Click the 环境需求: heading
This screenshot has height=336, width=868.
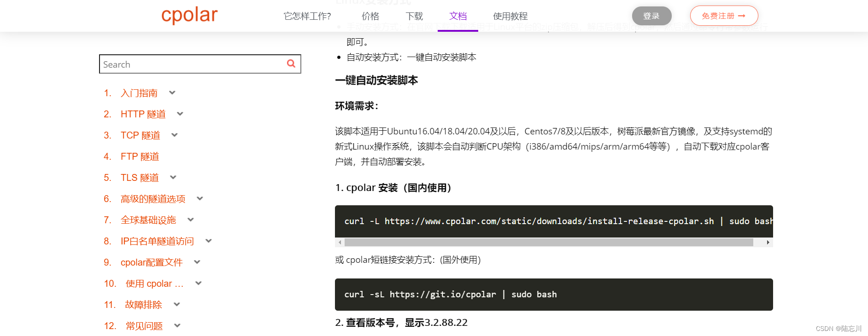pos(357,106)
